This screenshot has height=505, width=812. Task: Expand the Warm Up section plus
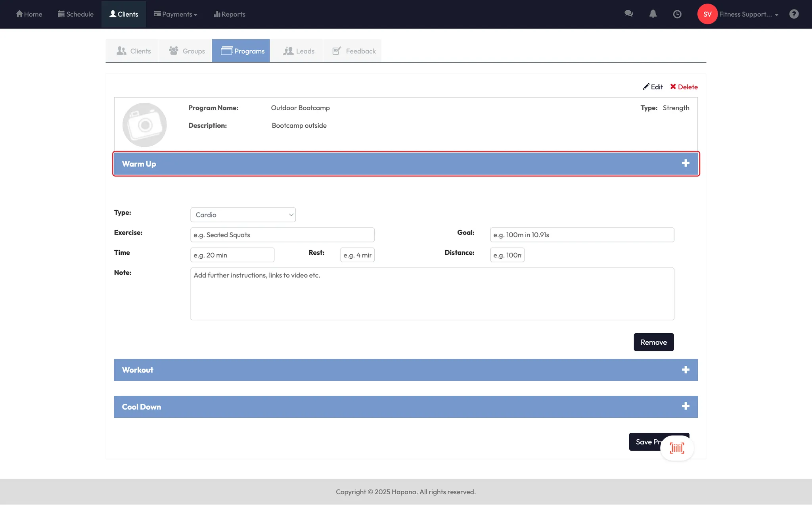(686, 163)
